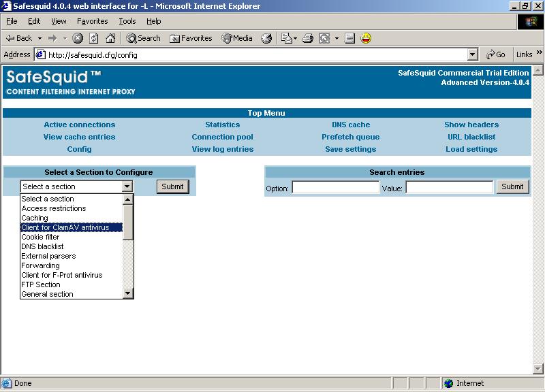Choose Forwarding option

tap(72, 265)
